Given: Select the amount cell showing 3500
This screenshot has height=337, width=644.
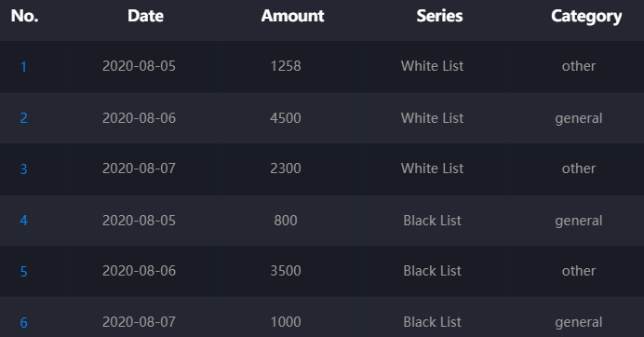Looking at the screenshot, I should [x=286, y=271].
